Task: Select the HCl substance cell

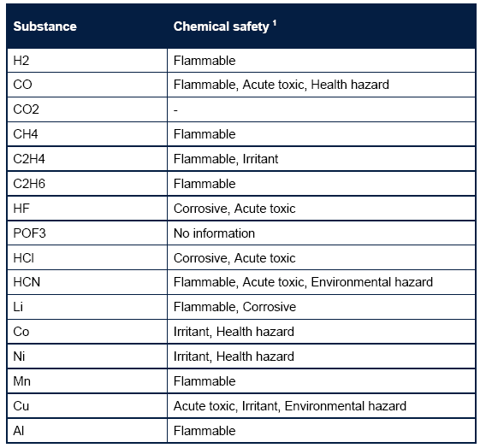Action: tap(87, 258)
